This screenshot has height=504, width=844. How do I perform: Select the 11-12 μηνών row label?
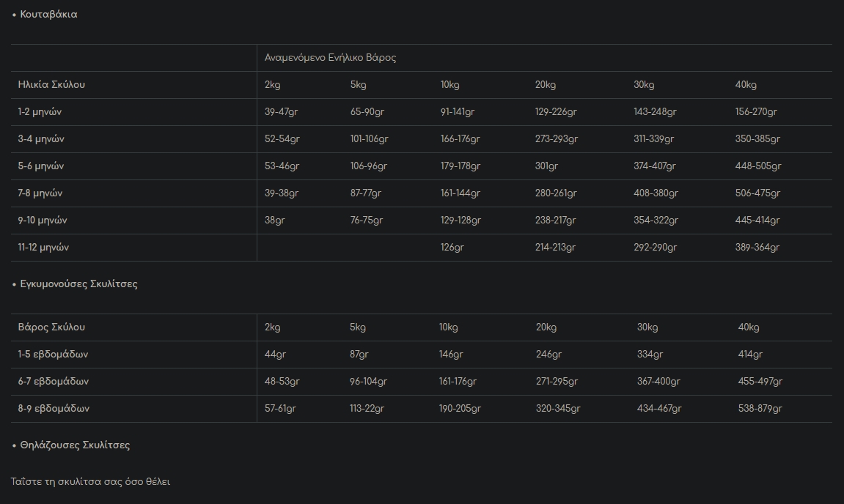tap(43, 248)
